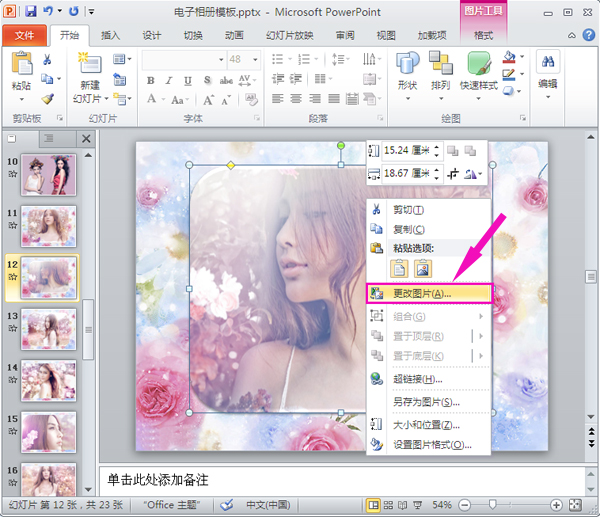Image resolution: width=600 pixels, height=517 pixels.
Task: Choose 更改图片(A) from context menu
Action: (429, 294)
